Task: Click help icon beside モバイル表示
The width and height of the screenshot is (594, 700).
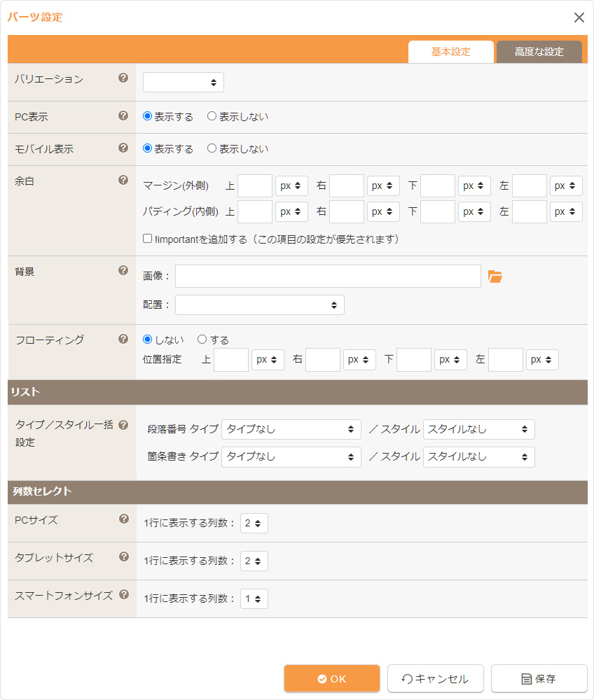Action: (x=123, y=148)
